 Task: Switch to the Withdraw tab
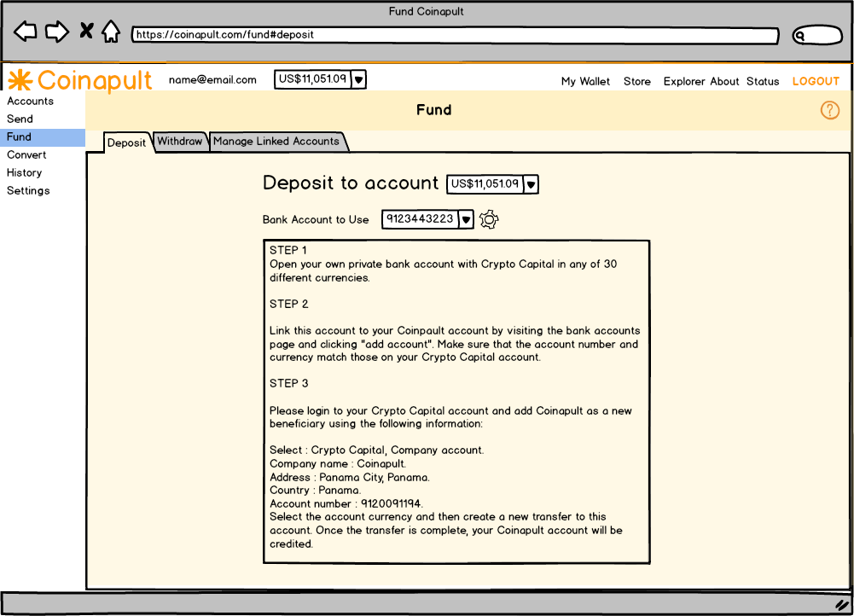coord(180,142)
